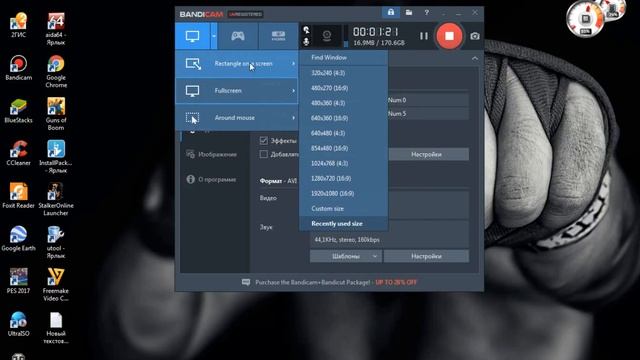Toggle the Добавлять checkbox

(264, 154)
